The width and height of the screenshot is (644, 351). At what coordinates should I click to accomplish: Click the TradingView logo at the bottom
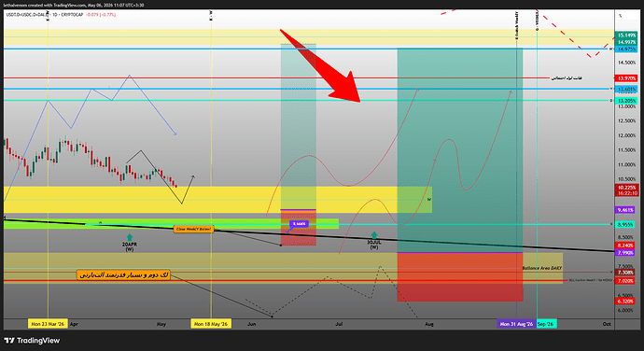point(32,341)
